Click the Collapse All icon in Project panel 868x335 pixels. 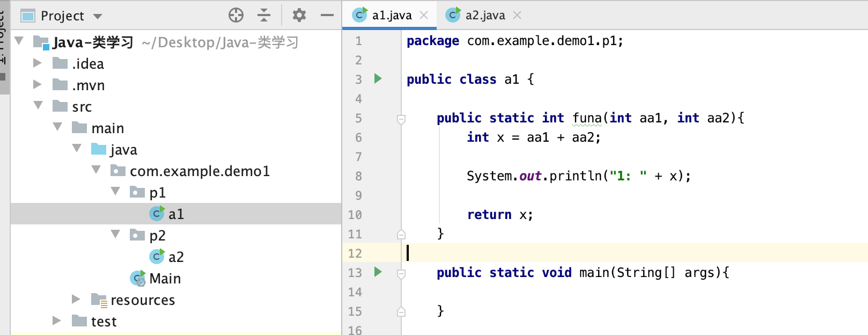click(264, 15)
